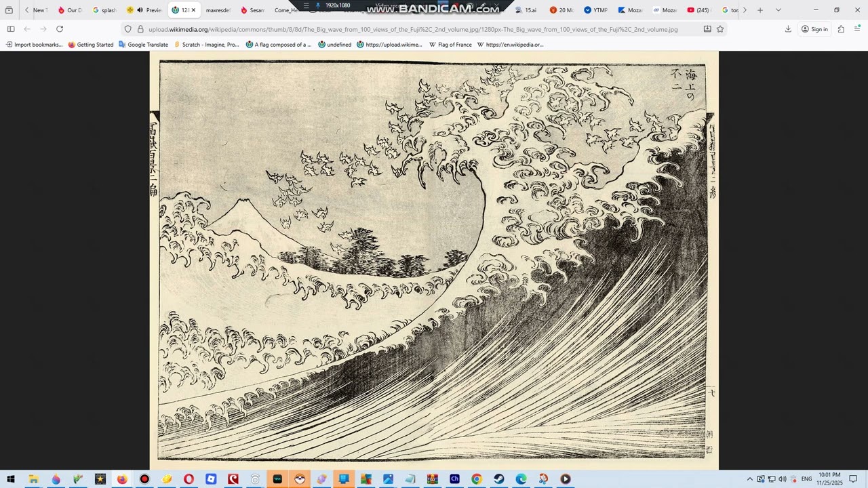Switch to the Come_He tab

click(x=286, y=10)
